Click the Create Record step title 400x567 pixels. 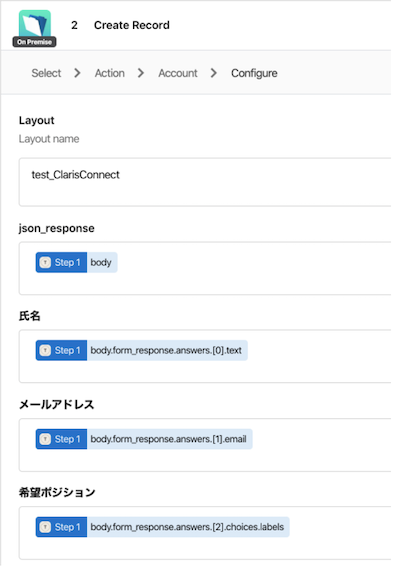[x=132, y=25]
